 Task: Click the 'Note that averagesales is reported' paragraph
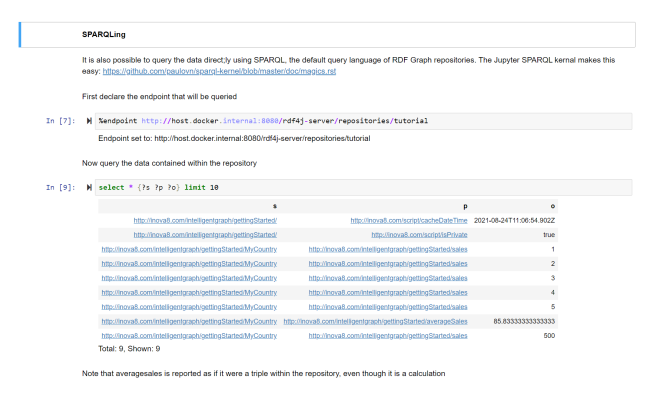264,374
